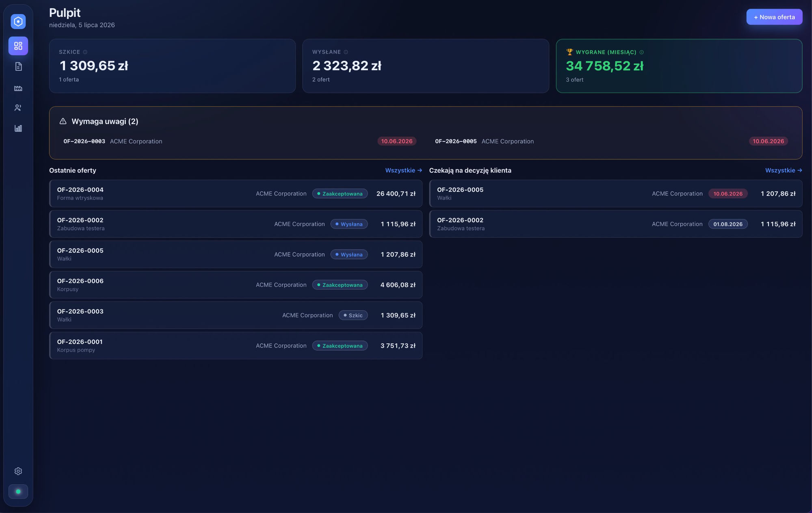This screenshot has width=812, height=513.
Task: Open the SZKICE summary card
Action: tap(172, 66)
